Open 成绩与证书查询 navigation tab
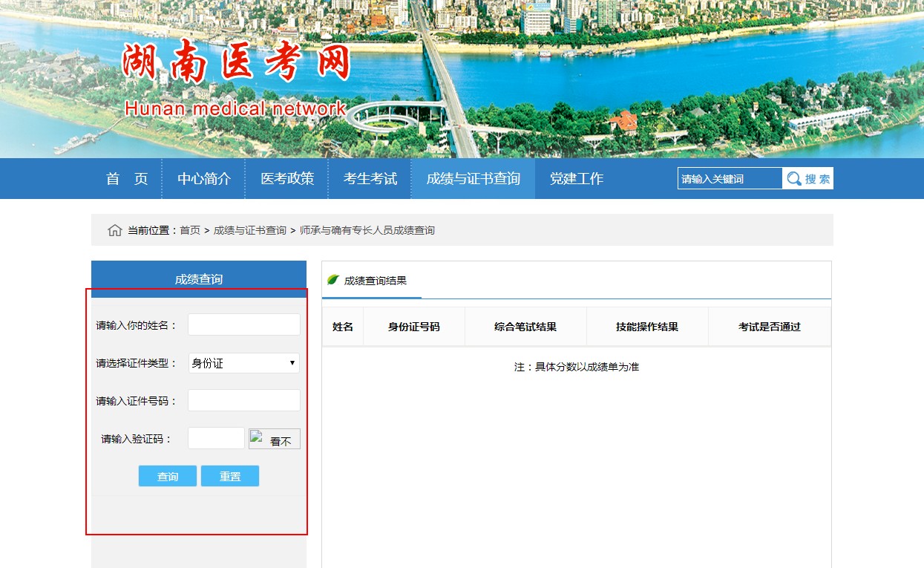This screenshot has height=568, width=924. (473, 179)
